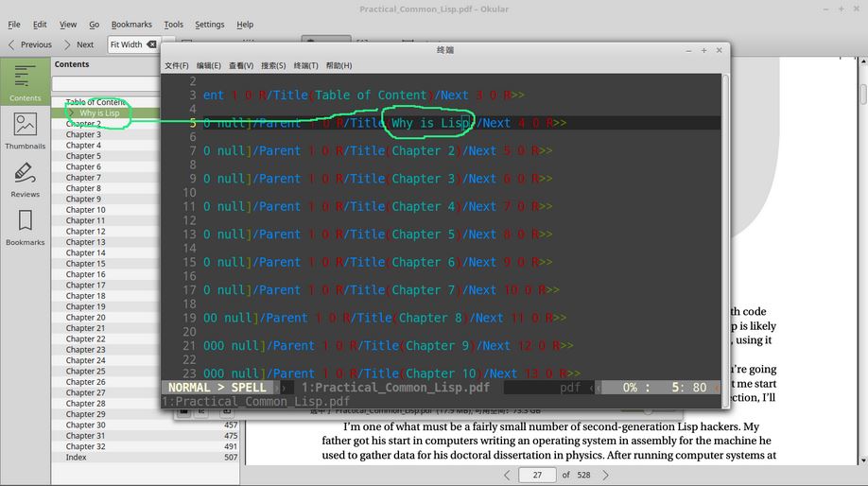
Task: Open the Bookmarks sidebar panel
Action: pyautogui.click(x=25, y=227)
